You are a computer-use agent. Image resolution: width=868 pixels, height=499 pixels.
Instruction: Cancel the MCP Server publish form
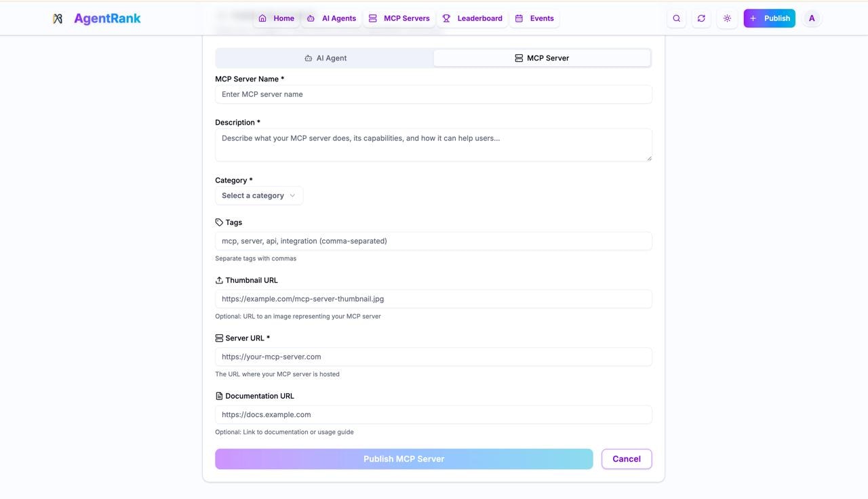(626, 459)
